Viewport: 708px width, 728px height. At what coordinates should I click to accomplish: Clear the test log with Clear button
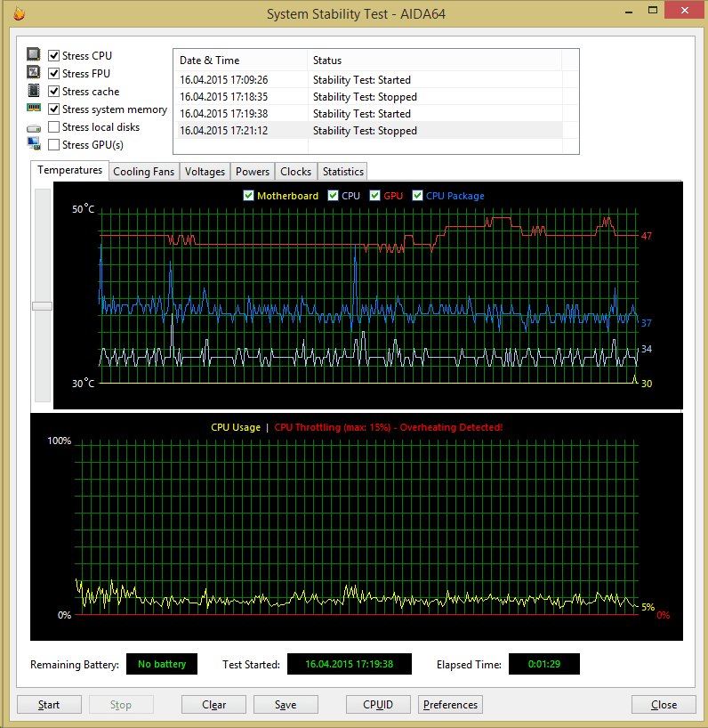(x=213, y=704)
